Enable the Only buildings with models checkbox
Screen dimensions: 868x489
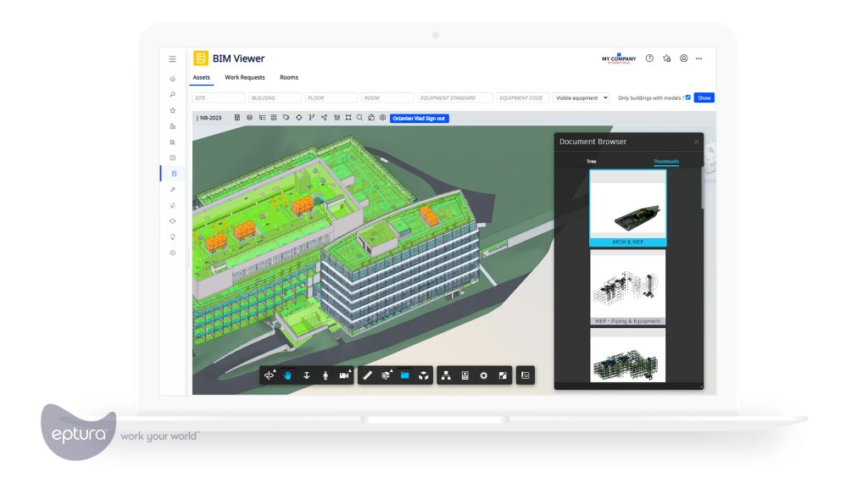click(687, 97)
